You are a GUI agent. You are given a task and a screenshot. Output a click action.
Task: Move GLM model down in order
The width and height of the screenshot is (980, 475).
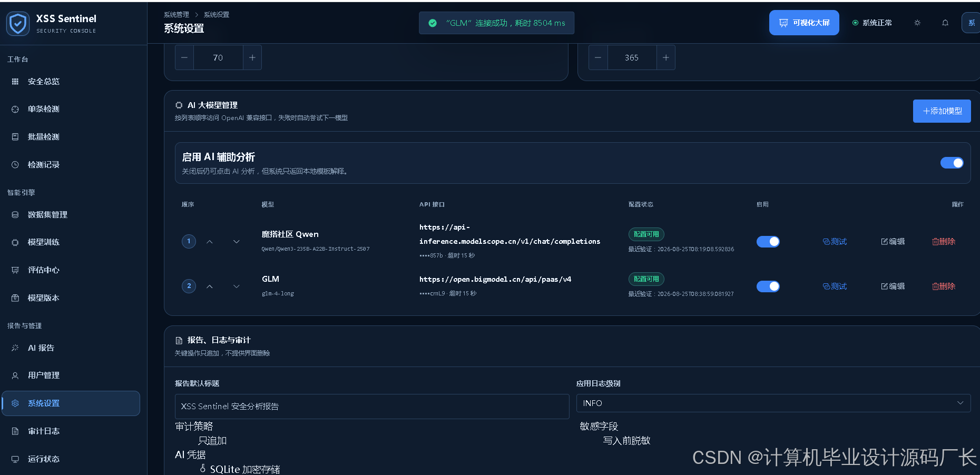[237, 286]
